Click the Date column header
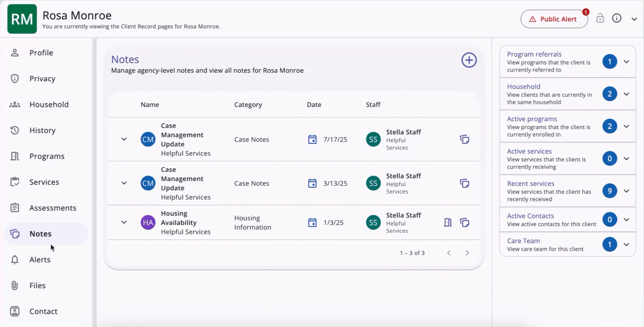644x327 pixels. click(314, 104)
